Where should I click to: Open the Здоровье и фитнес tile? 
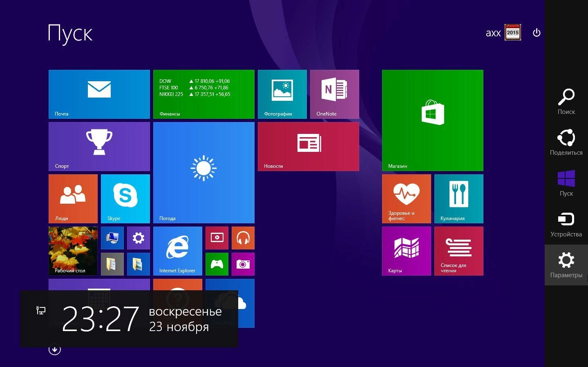[407, 199]
